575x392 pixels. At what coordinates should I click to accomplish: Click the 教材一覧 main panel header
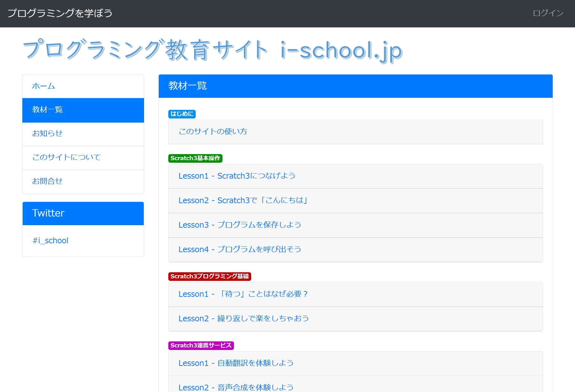click(x=356, y=86)
